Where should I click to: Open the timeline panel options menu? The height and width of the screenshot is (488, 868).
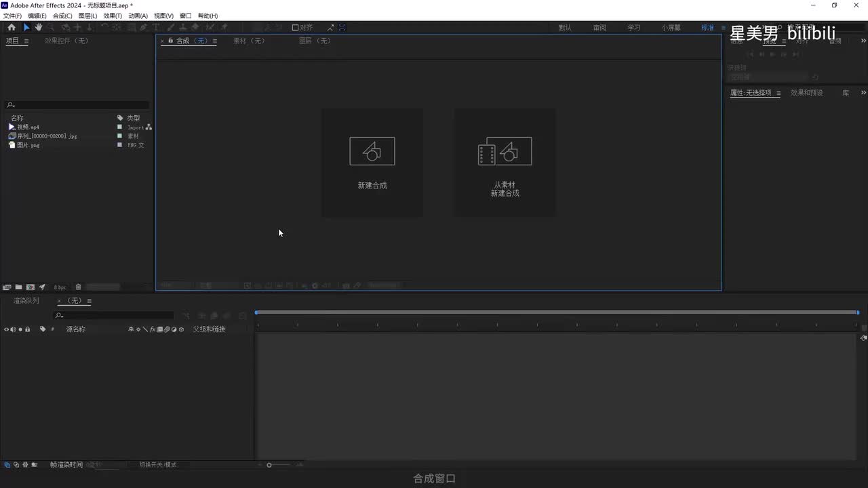point(90,301)
